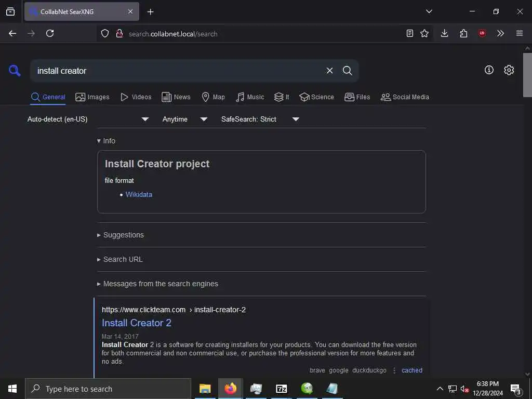The height and width of the screenshot is (399, 532).
Task: Open a new tab with the plus button
Action: [x=150, y=12]
